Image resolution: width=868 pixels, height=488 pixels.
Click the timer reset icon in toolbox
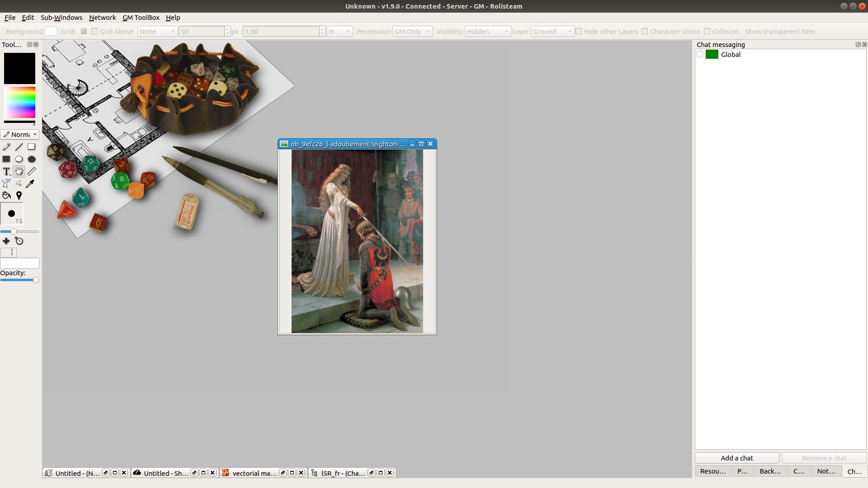(19, 241)
